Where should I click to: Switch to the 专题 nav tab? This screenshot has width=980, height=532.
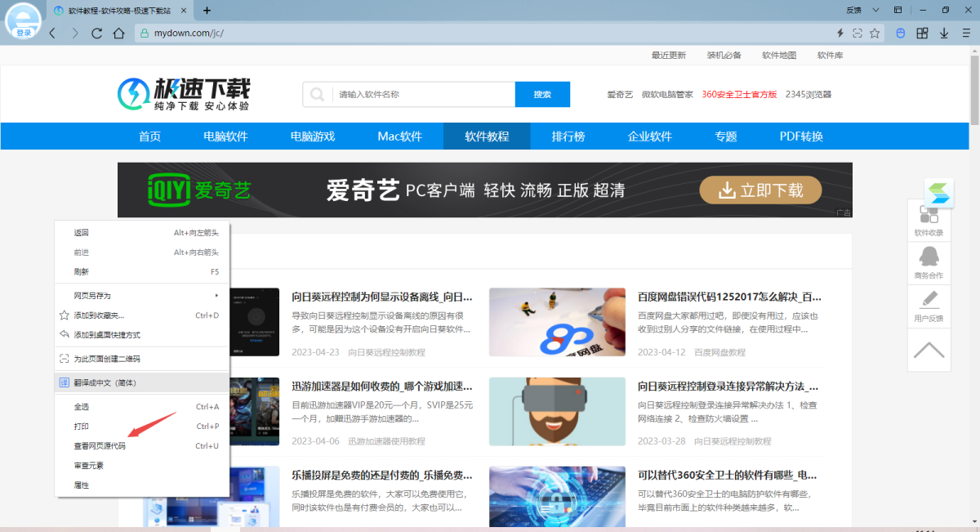(x=726, y=136)
